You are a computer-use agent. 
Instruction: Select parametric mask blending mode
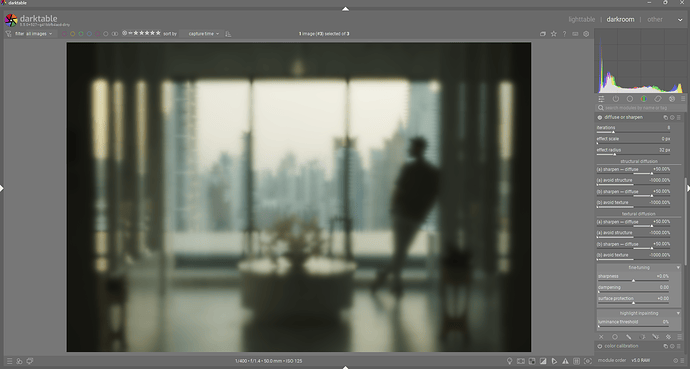tap(642, 337)
